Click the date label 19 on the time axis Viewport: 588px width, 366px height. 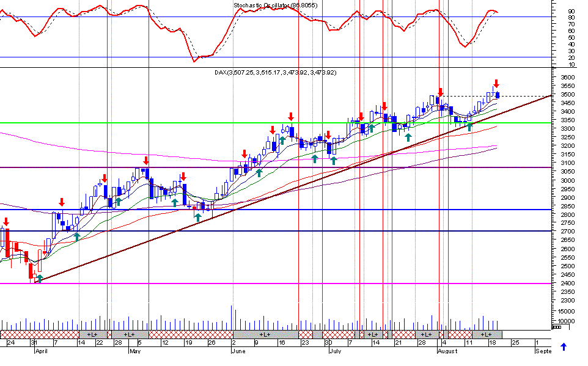189,342
